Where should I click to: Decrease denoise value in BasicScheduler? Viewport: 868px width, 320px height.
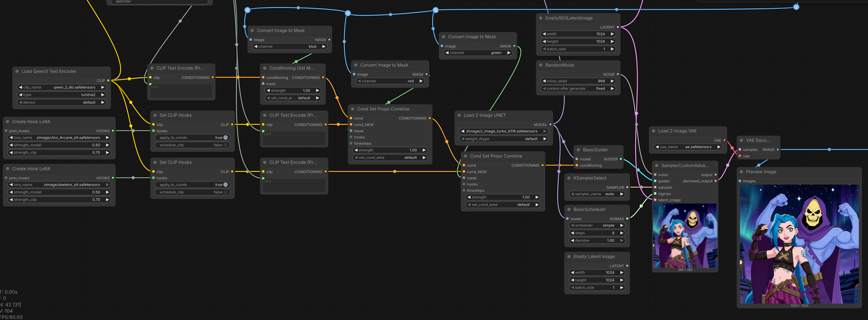click(573, 241)
